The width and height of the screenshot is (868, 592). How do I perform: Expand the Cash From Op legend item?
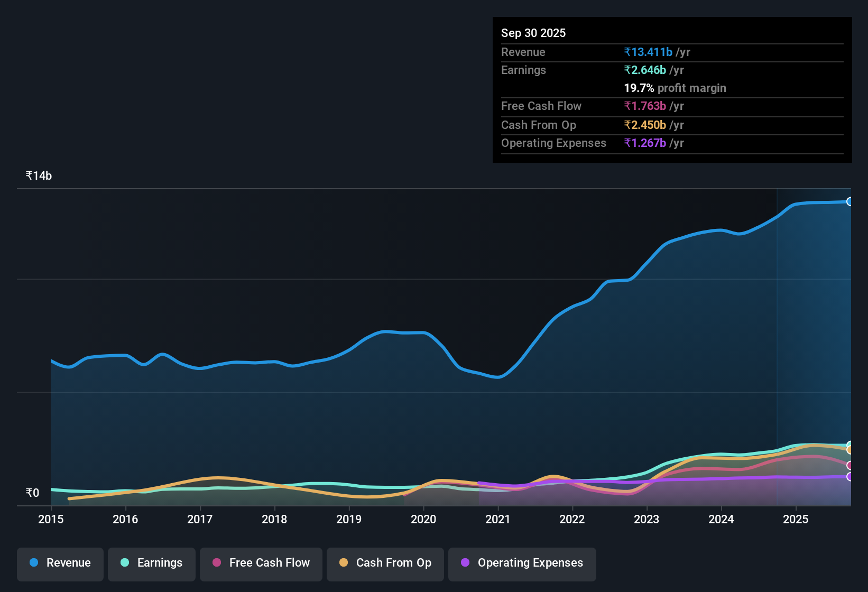tap(385, 563)
